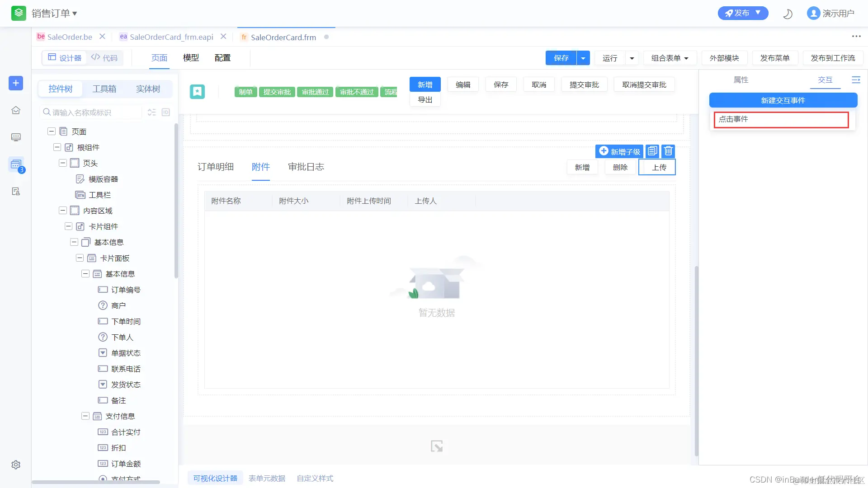Click the panel menu icon beside 交互 tab
This screenshot has width=868, height=488.
click(856, 80)
